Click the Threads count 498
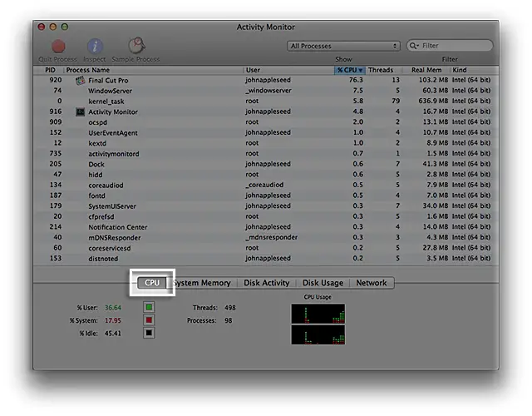This screenshot has height=416, width=532. click(x=230, y=308)
